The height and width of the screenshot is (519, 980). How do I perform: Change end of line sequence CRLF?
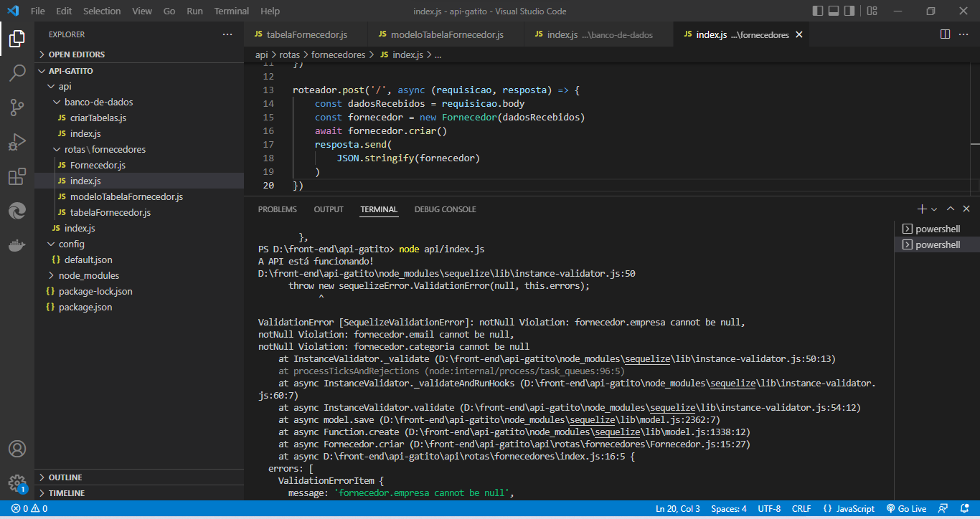(x=801, y=509)
